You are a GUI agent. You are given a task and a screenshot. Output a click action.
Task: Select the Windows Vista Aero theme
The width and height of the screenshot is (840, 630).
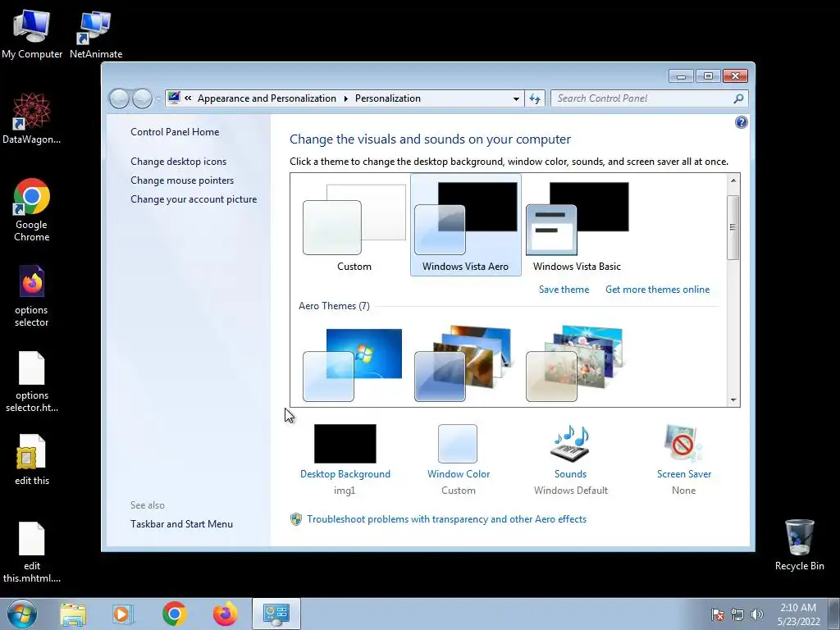[466, 225]
